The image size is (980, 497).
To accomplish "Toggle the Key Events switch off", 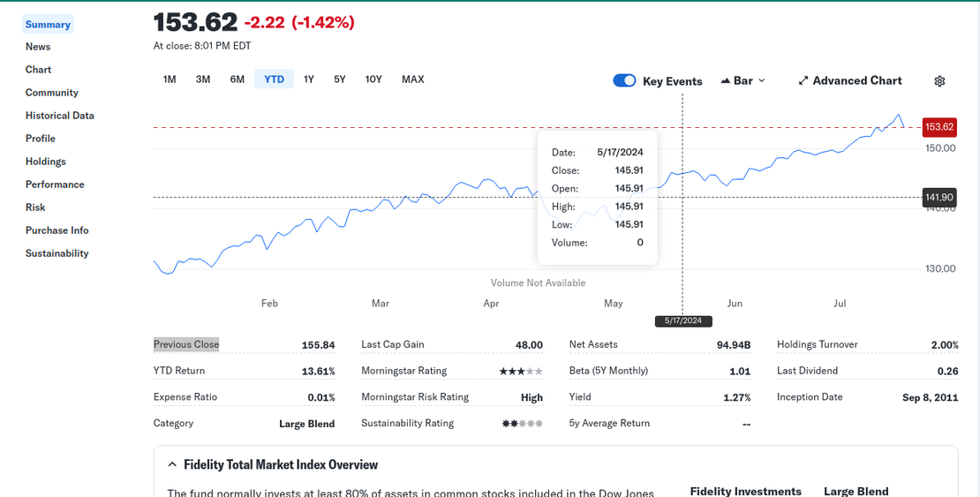I will 624,80.
